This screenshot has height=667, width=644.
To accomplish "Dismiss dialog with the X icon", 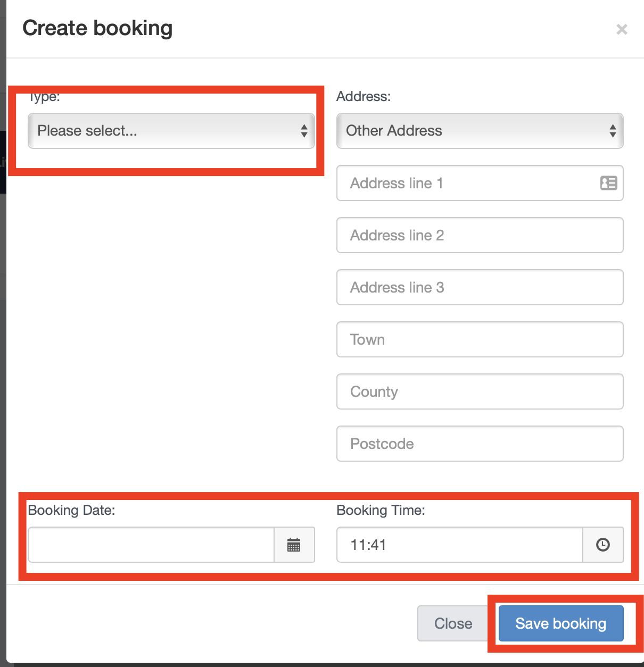I will pos(622,29).
